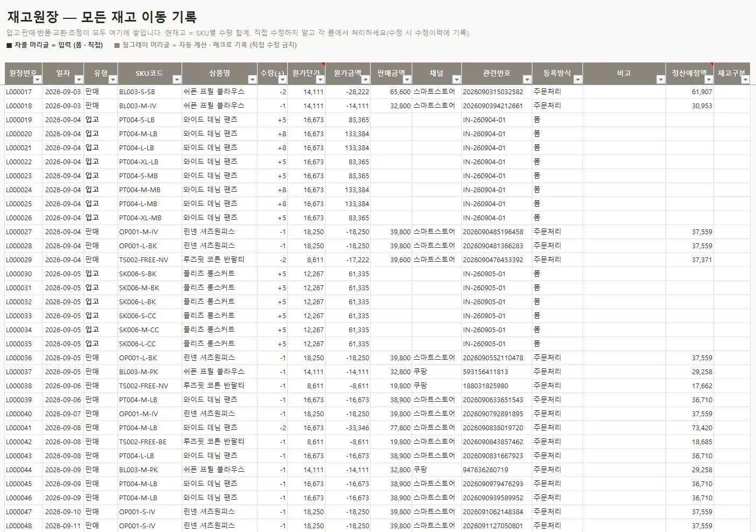The image size is (756, 532).
Task: Select cost amount -28,222
Action: pos(348,92)
